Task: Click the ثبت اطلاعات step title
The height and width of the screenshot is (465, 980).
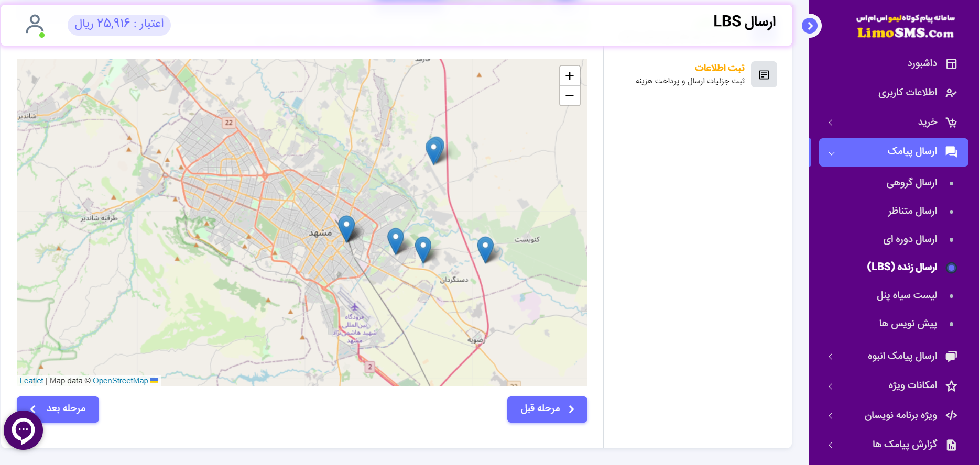Action: click(x=720, y=68)
